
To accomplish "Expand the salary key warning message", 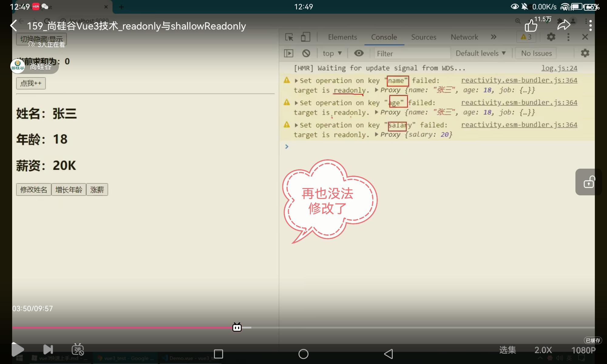I will point(296,125).
